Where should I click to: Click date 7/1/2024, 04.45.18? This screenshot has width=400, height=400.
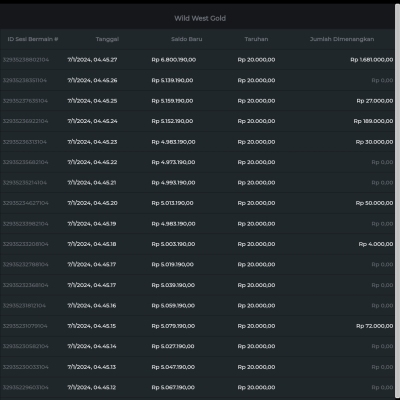click(x=92, y=244)
